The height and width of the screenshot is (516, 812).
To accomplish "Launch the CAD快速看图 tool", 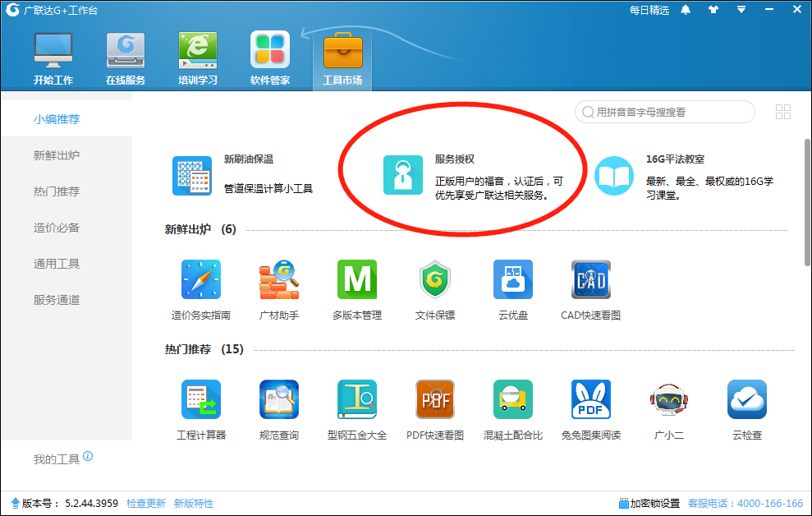I will click(x=591, y=279).
